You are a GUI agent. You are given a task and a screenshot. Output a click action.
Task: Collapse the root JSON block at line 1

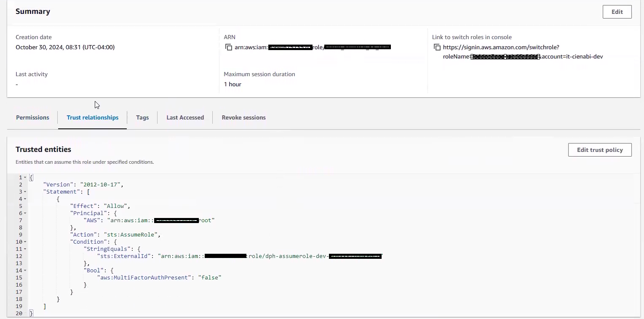25,178
